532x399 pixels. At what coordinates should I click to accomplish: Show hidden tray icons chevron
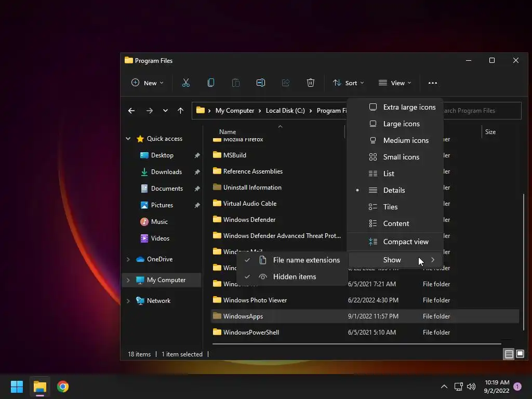[444, 387]
